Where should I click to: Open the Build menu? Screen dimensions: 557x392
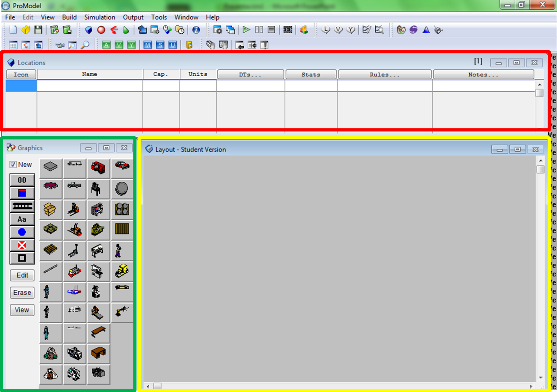[x=69, y=17]
